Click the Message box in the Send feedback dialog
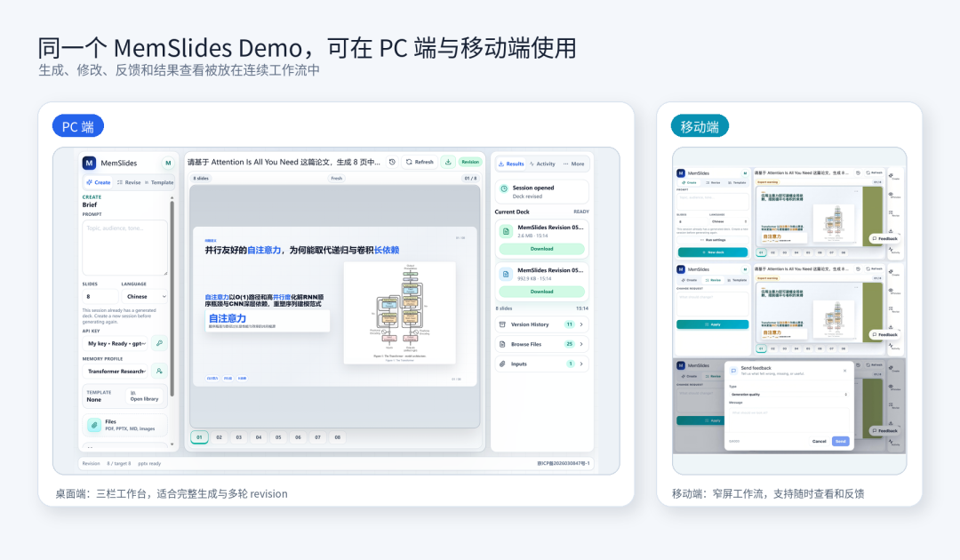The height and width of the screenshot is (560, 960). pyautogui.click(x=789, y=420)
